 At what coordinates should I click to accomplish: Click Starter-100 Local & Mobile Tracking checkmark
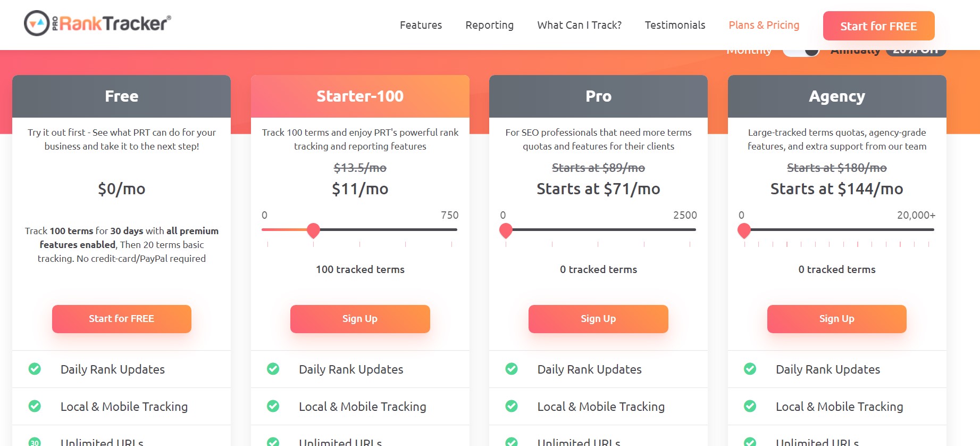coord(273,406)
